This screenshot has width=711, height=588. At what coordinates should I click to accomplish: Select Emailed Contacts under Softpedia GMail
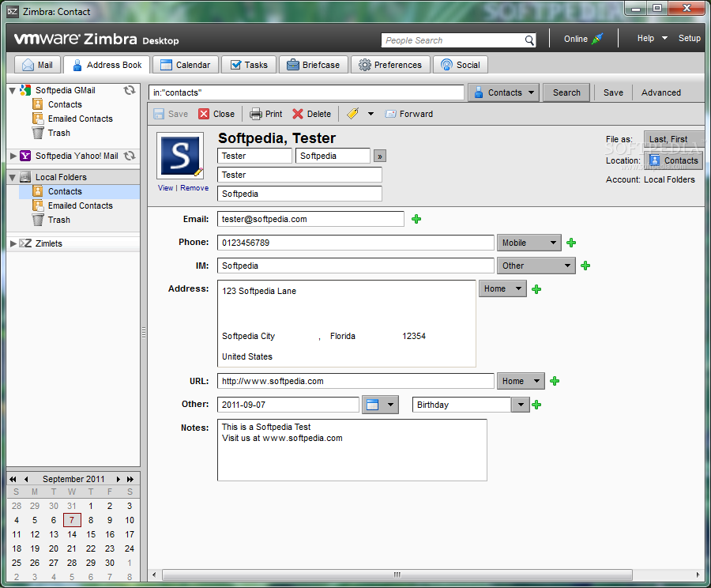(81, 119)
